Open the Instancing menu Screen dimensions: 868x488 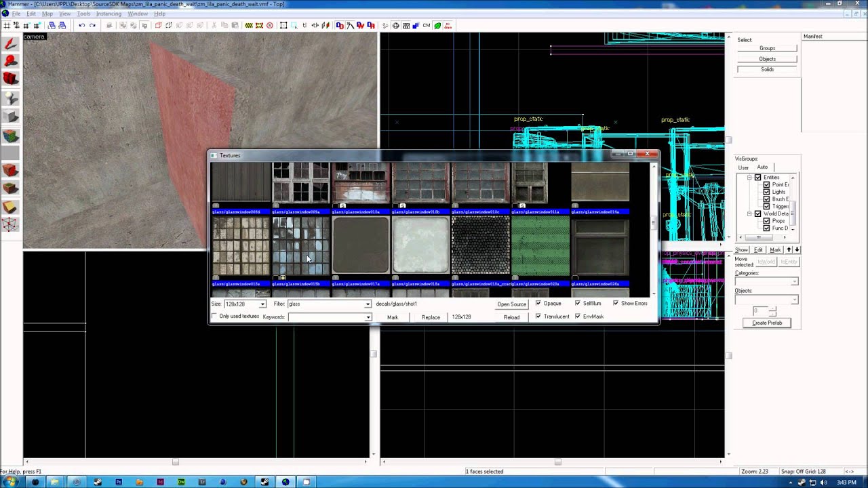click(x=108, y=14)
